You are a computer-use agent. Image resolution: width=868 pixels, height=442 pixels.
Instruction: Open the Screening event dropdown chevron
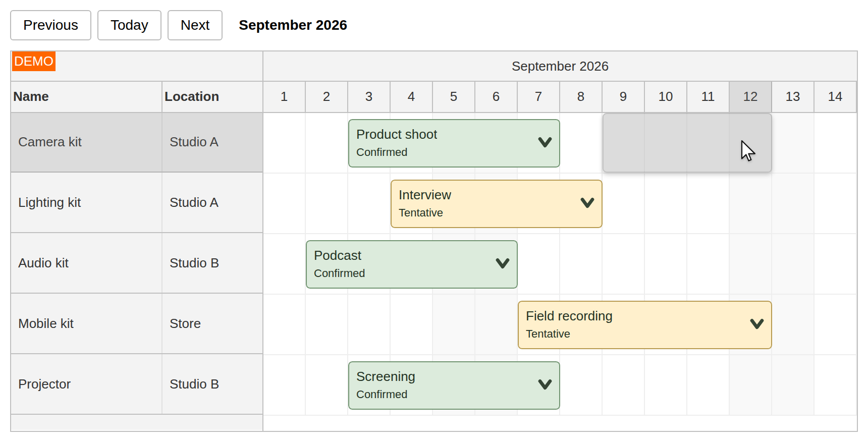[545, 384]
